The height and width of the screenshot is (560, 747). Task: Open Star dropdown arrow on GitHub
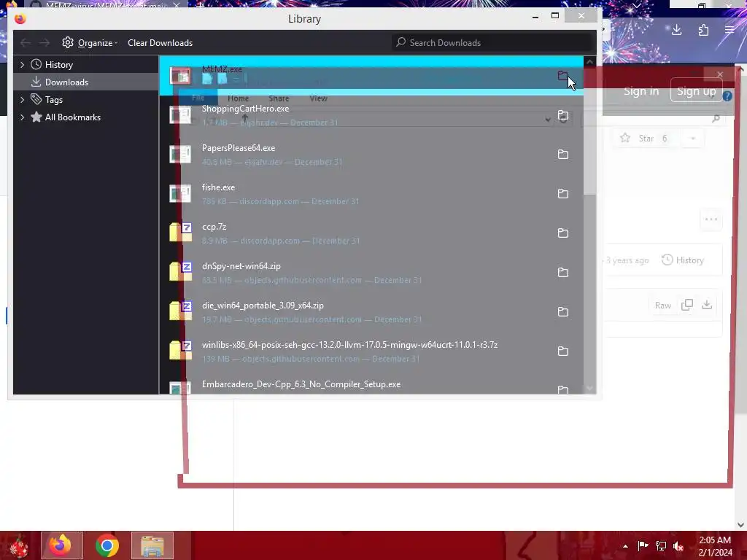(693, 139)
